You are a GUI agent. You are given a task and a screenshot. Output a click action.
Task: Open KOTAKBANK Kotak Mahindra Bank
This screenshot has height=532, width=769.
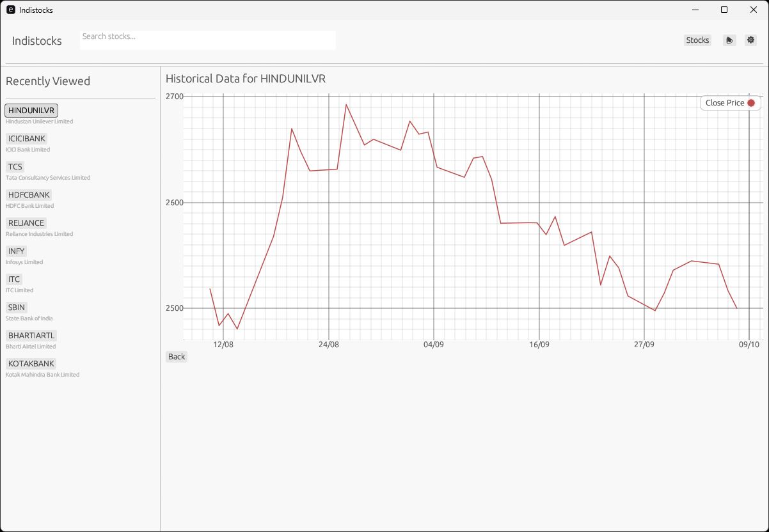(31, 363)
